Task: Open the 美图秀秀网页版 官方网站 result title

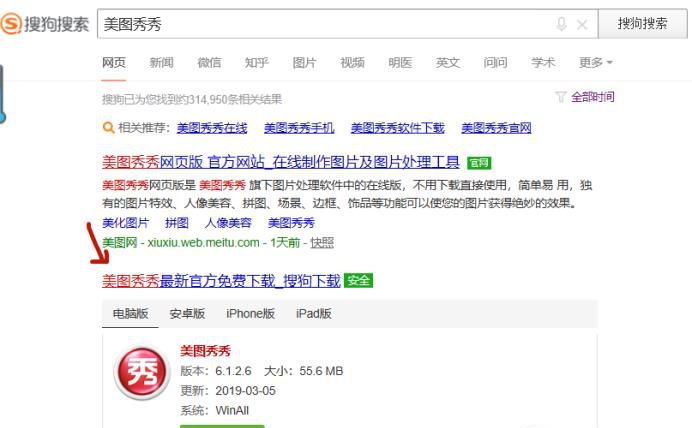Action: click(281, 162)
